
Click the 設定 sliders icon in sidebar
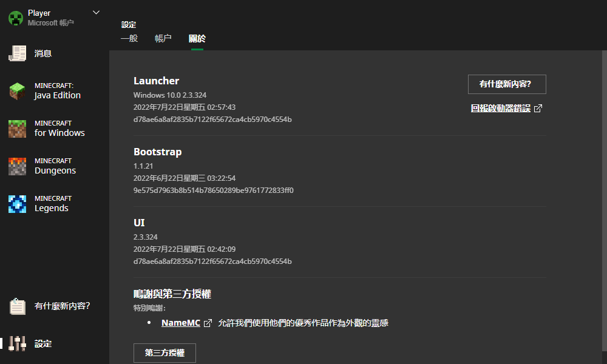pyautogui.click(x=18, y=343)
